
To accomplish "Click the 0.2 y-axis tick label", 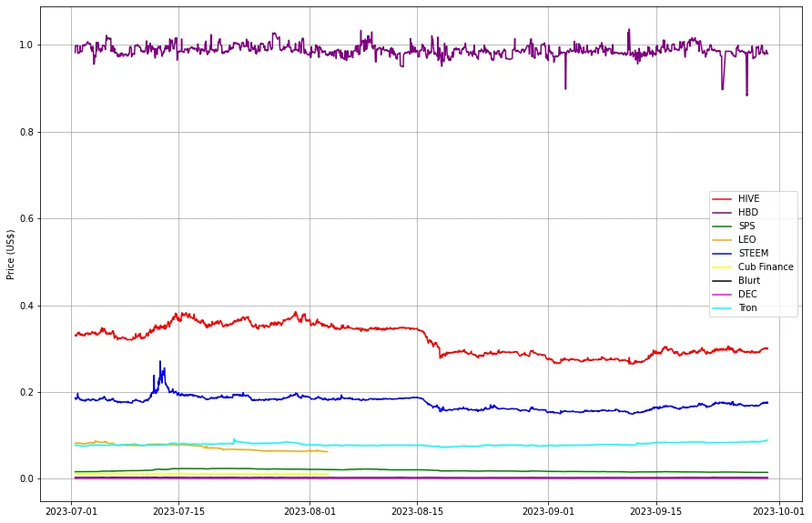I will point(25,392).
